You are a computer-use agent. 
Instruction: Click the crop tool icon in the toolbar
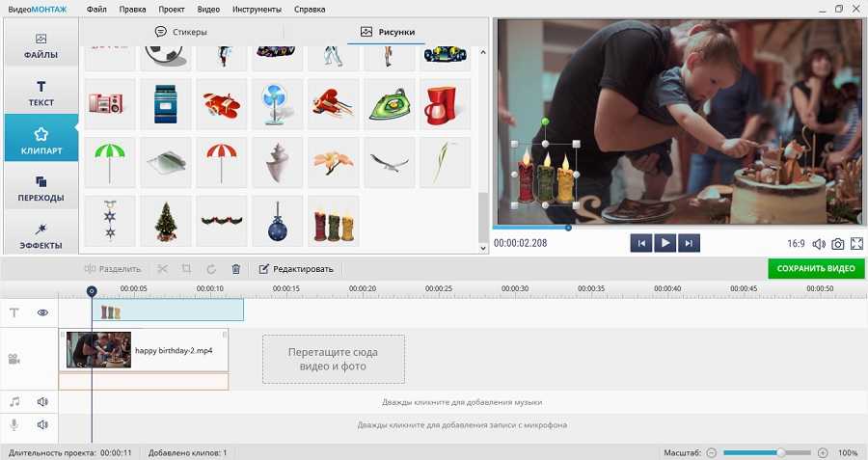click(x=186, y=268)
